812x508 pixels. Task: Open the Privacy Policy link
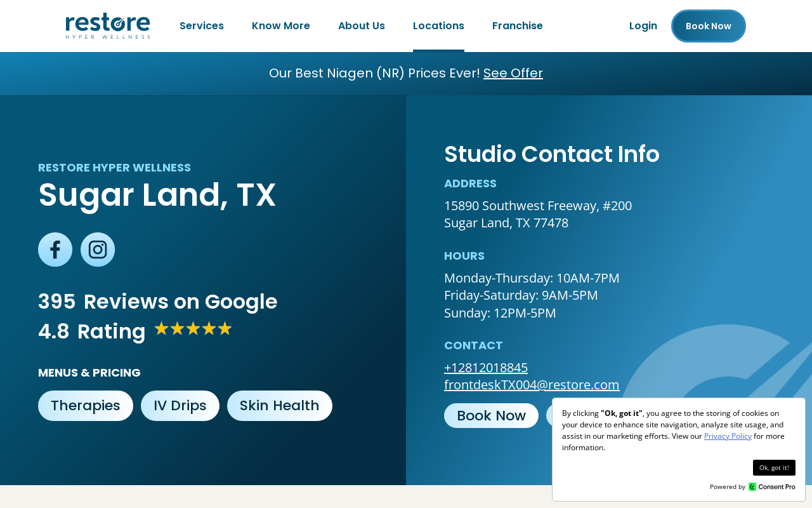click(728, 436)
